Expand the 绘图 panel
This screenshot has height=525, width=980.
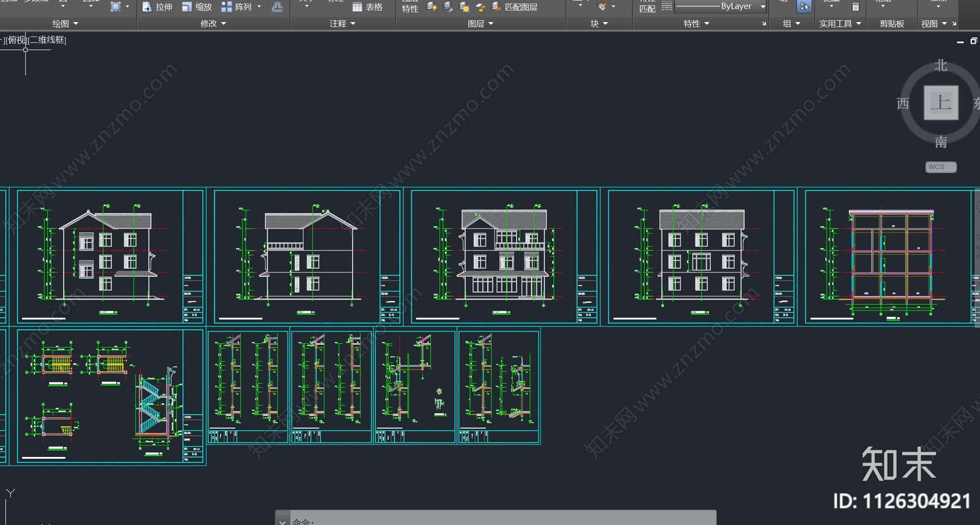[66, 23]
